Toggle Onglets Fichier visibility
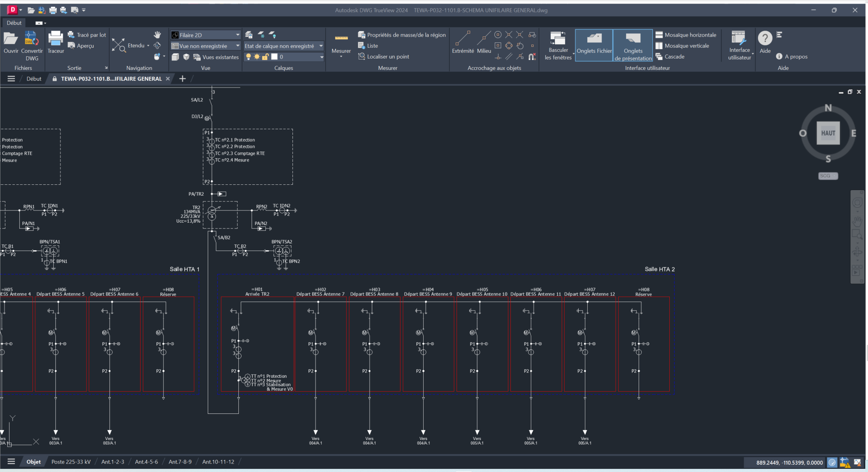868x472 pixels. pyautogui.click(x=594, y=45)
